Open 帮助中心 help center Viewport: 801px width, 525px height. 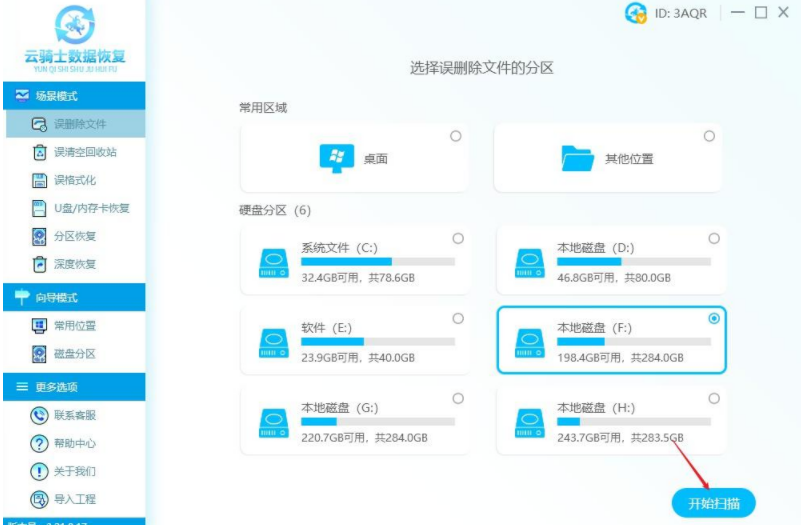point(75,443)
